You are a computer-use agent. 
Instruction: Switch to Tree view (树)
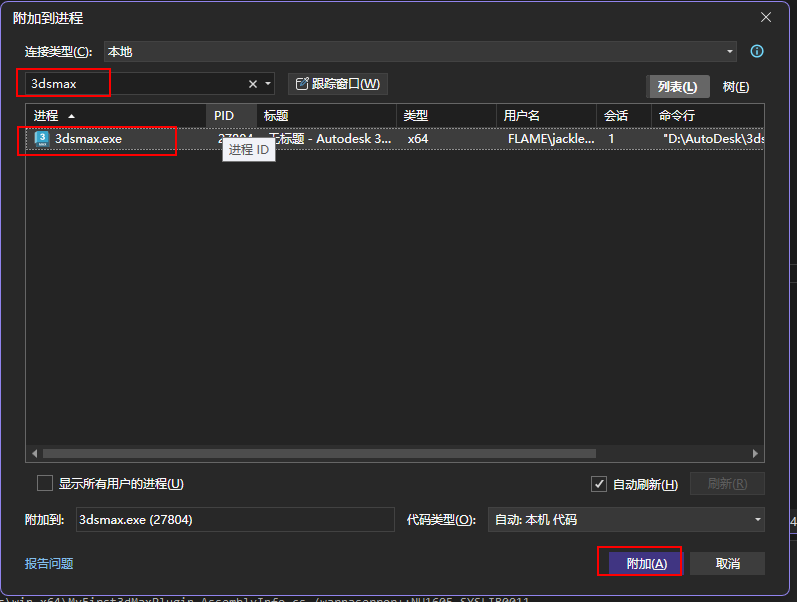[x=735, y=87]
